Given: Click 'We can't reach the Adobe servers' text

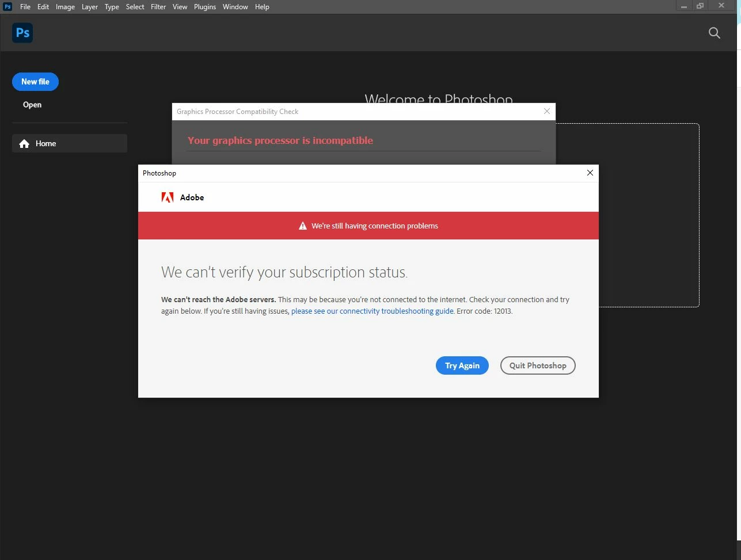Looking at the screenshot, I should 219,300.
